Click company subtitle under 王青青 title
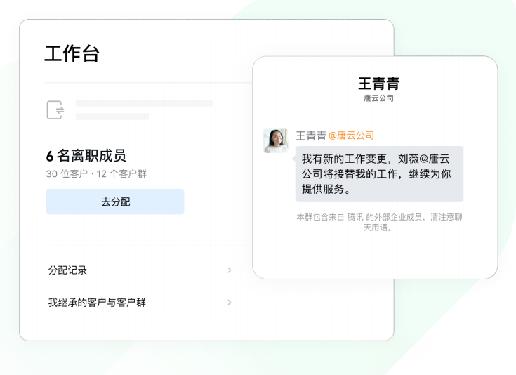This screenshot has height=375, width=516. [379, 98]
